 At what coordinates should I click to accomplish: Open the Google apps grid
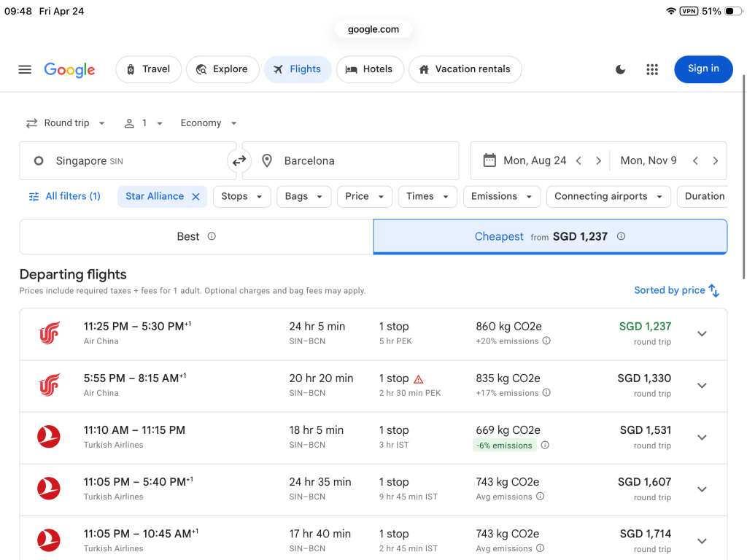pos(652,69)
